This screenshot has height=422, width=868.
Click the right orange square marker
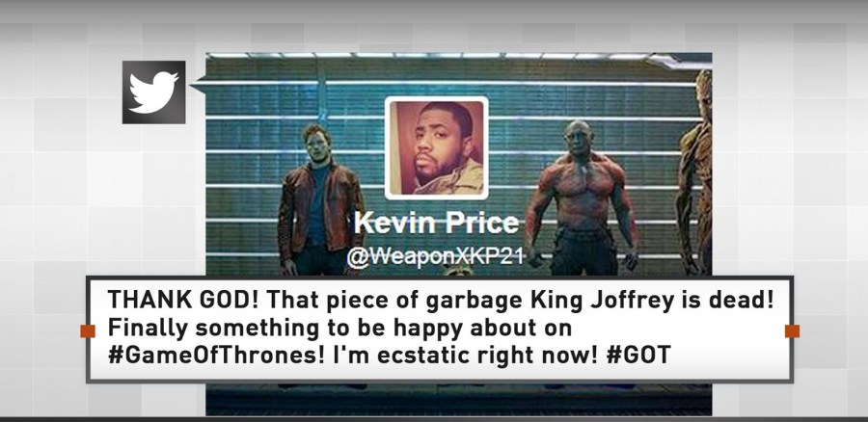[792, 330]
